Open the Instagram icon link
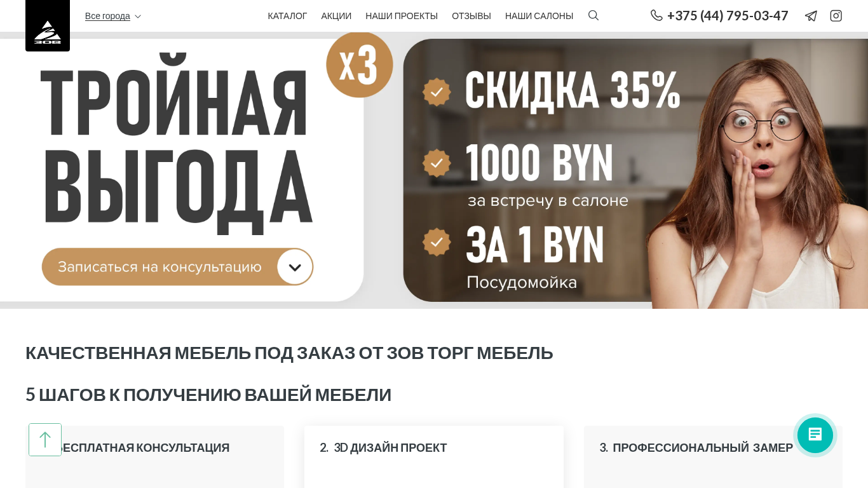Image resolution: width=868 pixels, height=488 pixels. pos(836,16)
